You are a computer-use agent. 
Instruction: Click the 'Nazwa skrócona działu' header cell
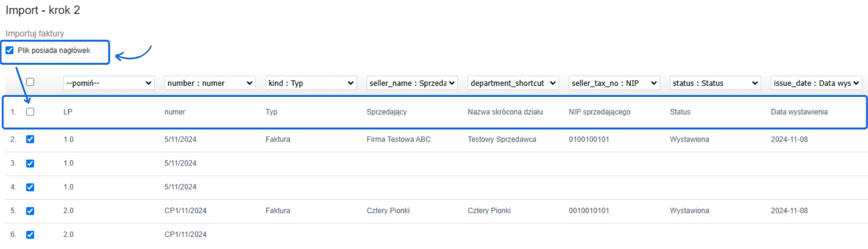pyautogui.click(x=505, y=112)
